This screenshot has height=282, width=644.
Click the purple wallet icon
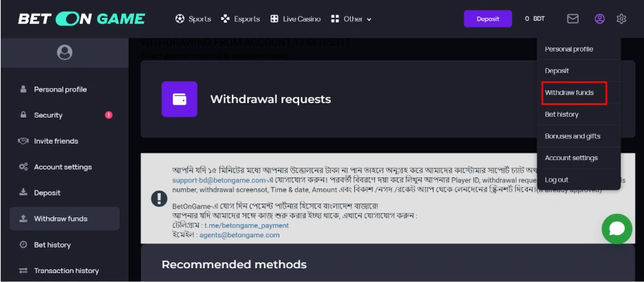pos(179,99)
